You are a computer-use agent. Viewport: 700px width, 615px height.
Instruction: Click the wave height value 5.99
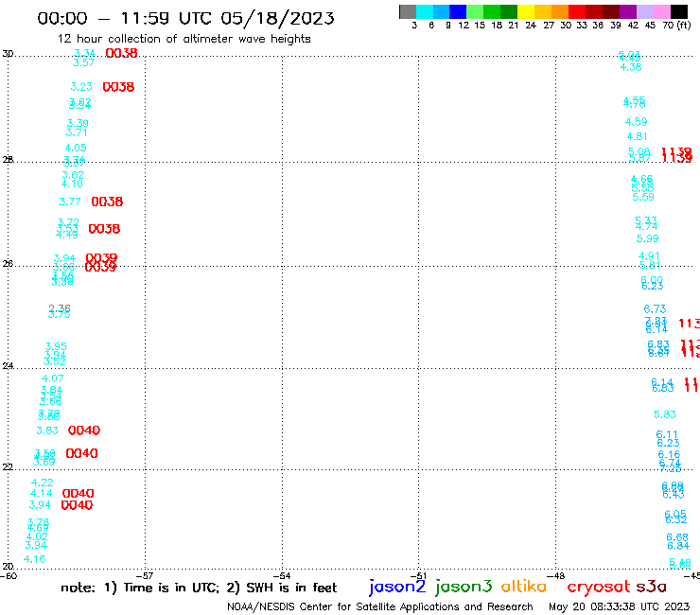[x=647, y=239]
